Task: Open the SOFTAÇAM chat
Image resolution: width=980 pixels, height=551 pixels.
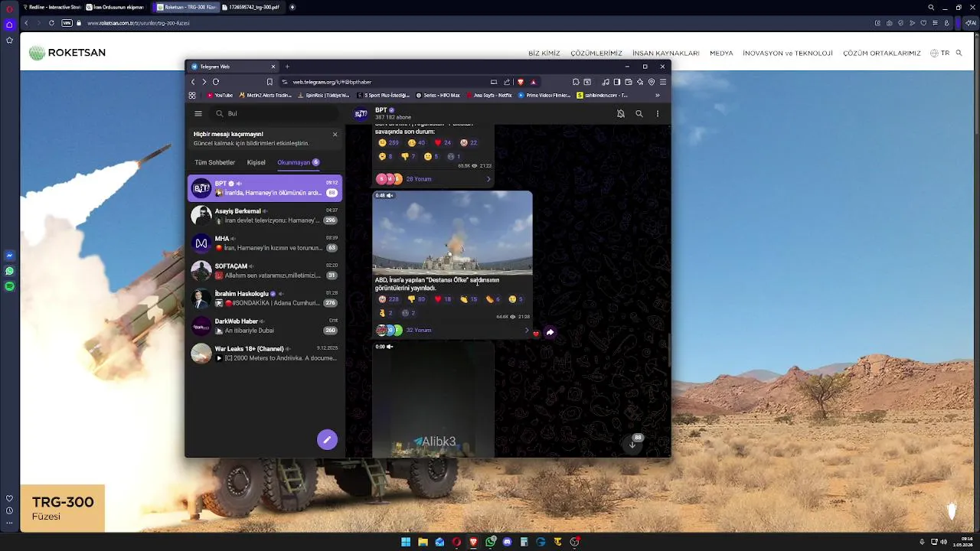Action: (x=265, y=270)
